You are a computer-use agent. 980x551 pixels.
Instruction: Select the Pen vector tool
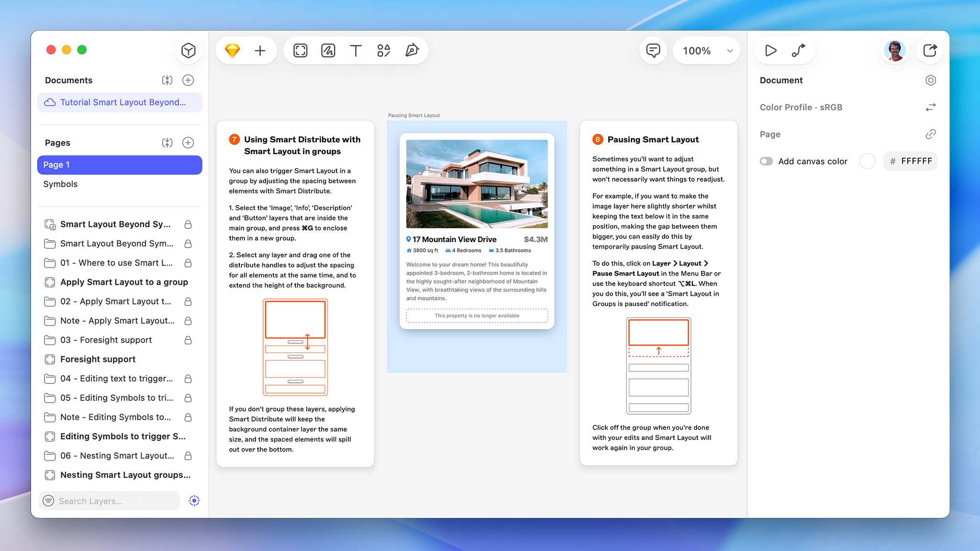tap(412, 50)
